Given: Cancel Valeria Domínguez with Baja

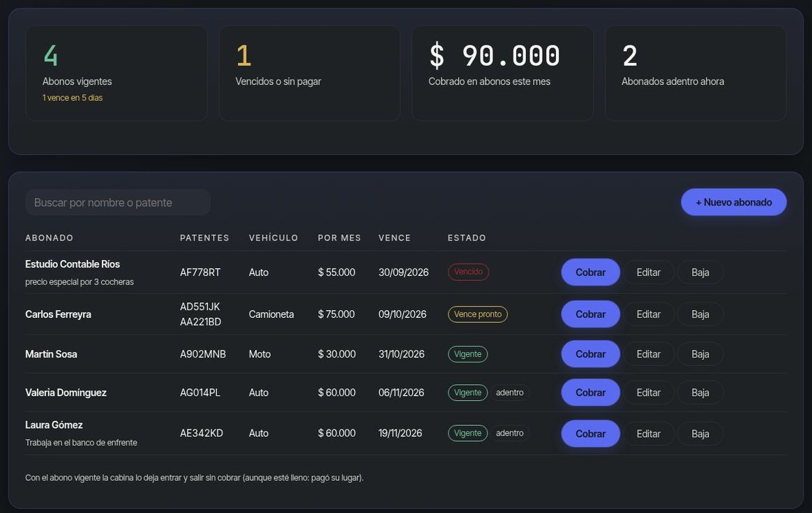Looking at the screenshot, I should click(x=700, y=392).
